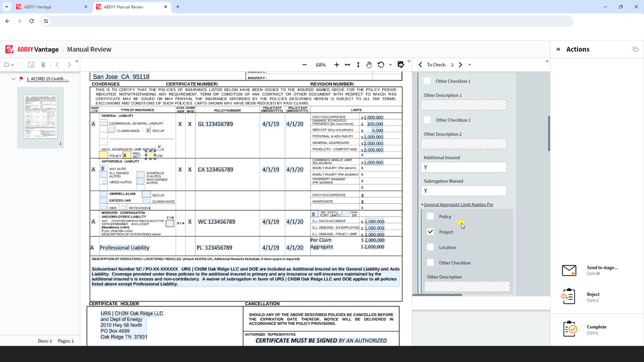This screenshot has height=362, width=644.
Task: Click San Jose CA 95118 address text
Action: [x=121, y=77]
